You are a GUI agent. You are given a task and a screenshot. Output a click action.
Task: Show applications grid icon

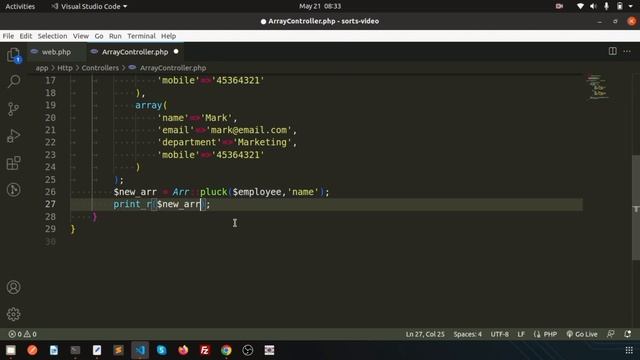click(629, 350)
